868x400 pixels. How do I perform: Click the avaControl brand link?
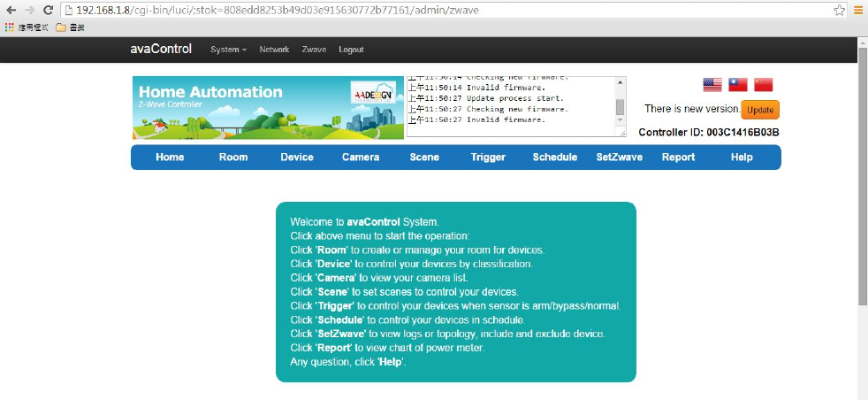(161, 49)
